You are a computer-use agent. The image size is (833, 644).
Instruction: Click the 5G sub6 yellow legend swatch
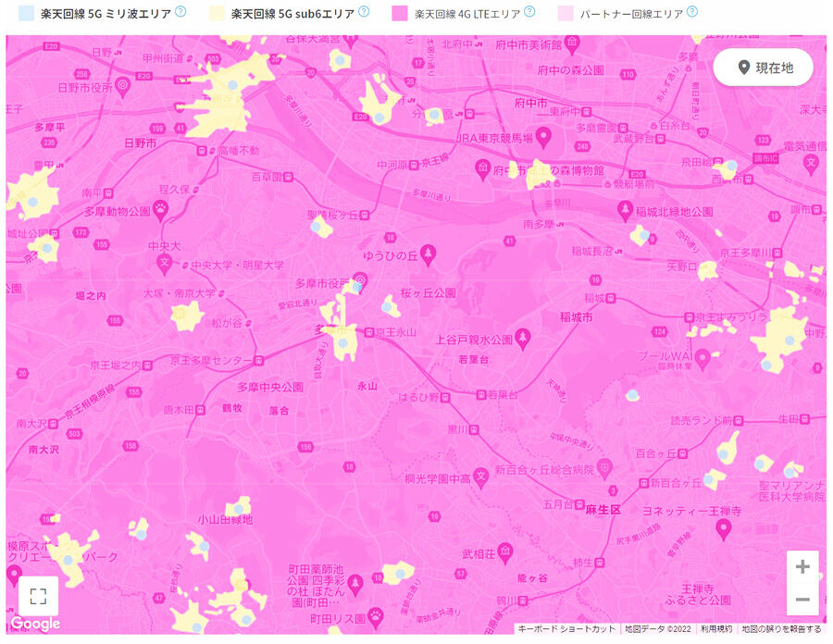tap(217, 13)
